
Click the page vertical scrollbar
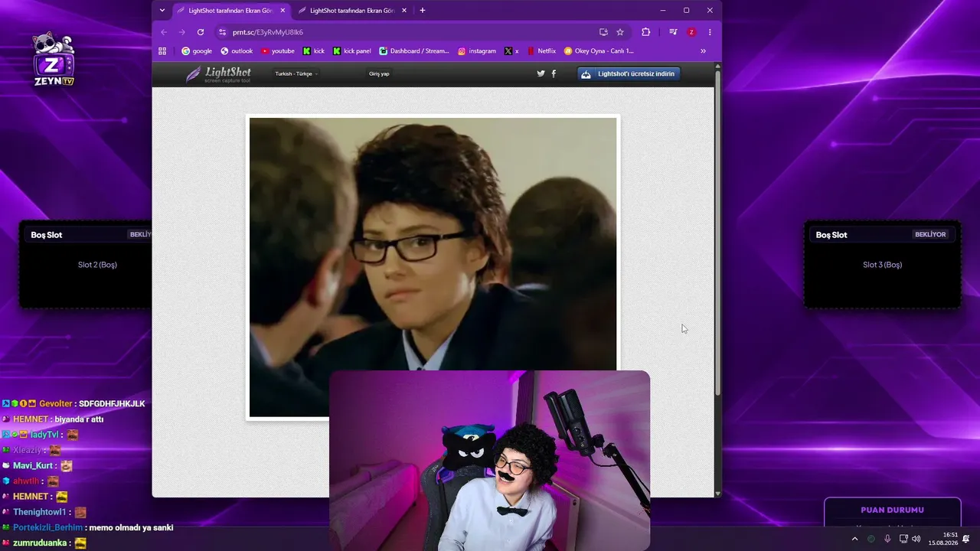(717, 233)
